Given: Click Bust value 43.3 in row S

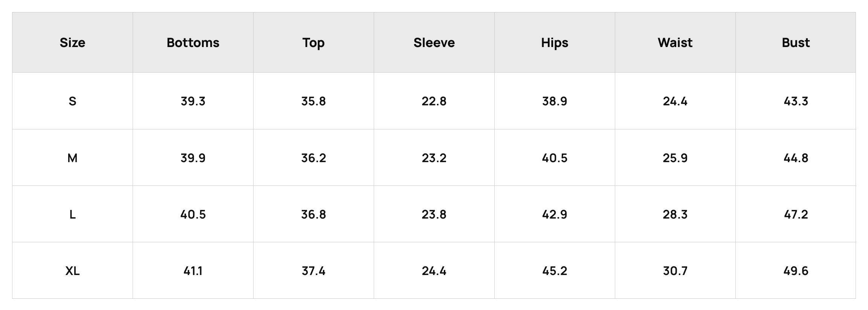Looking at the screenshot, I should [x=796, y=101].
